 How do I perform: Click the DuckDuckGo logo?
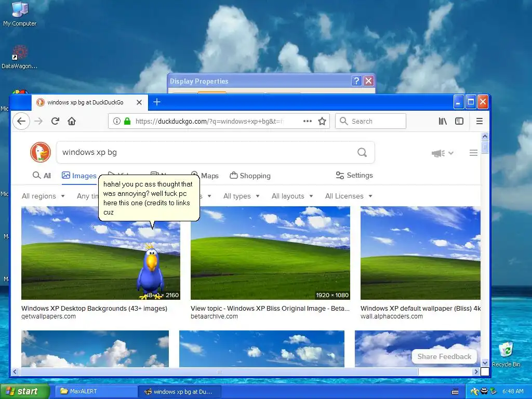41,152
